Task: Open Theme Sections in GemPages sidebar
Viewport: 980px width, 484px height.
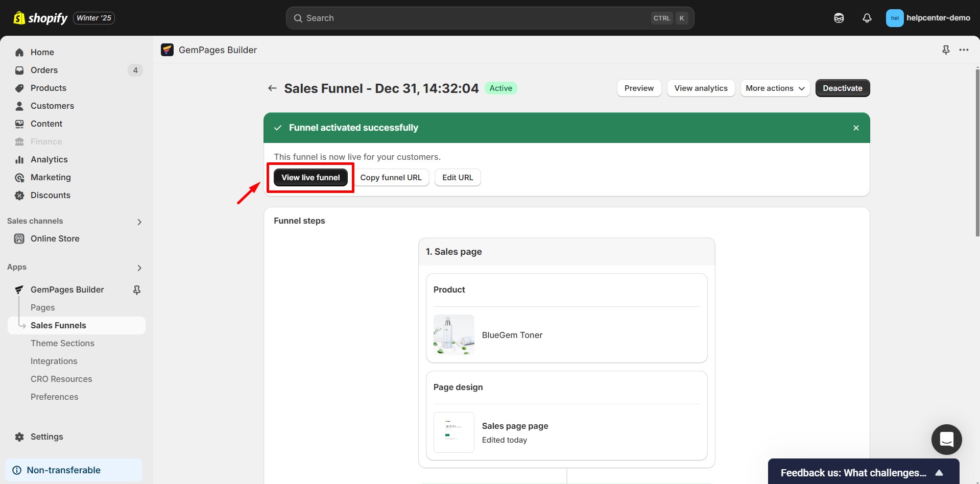Action: (62, 343)
